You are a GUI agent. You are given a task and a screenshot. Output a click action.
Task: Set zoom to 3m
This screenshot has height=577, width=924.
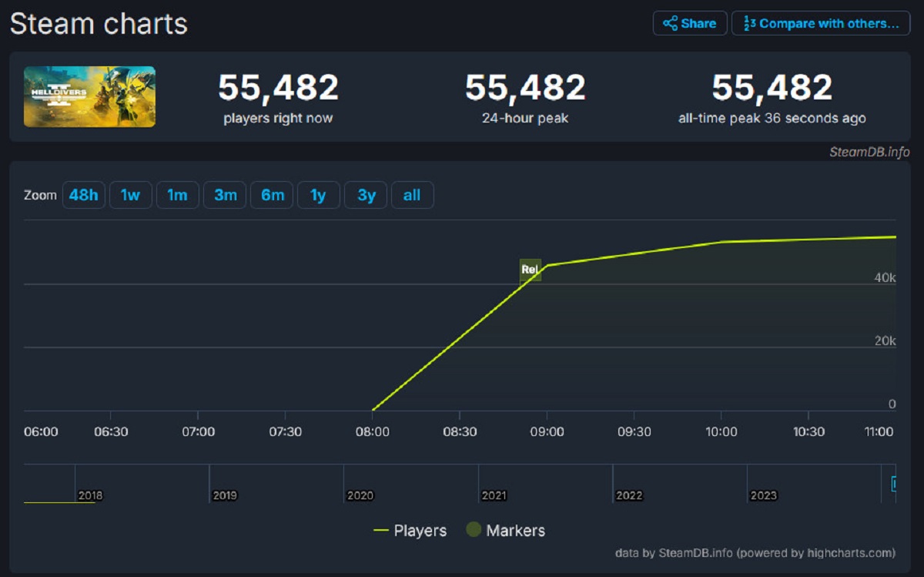click(x=225, y=195)
